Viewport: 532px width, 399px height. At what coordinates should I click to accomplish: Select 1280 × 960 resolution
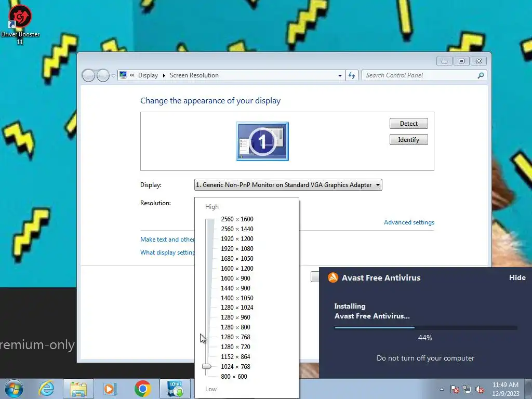click(x=235, y=317)
